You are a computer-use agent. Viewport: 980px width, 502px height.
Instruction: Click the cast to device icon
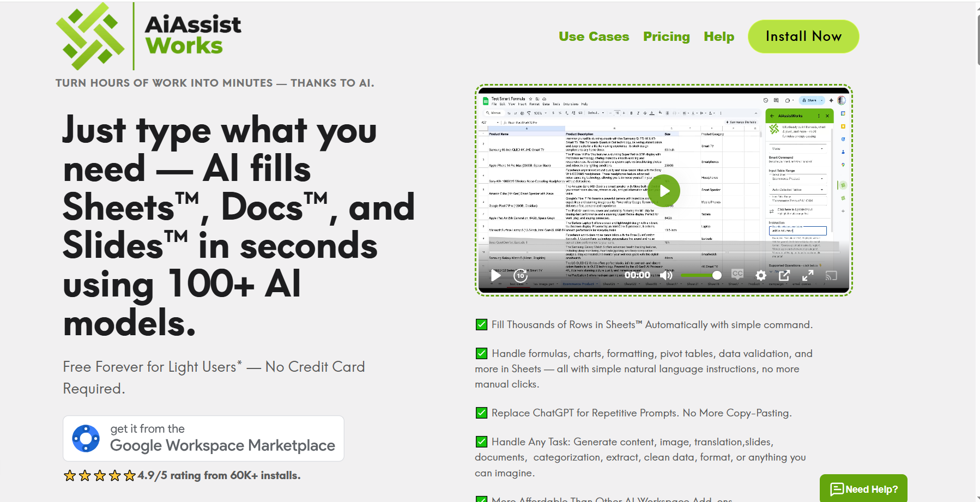[x=831, y=275]
